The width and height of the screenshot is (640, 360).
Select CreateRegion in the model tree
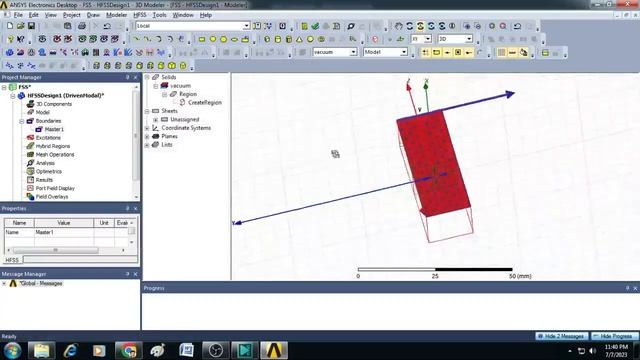[x=205, y=102]
